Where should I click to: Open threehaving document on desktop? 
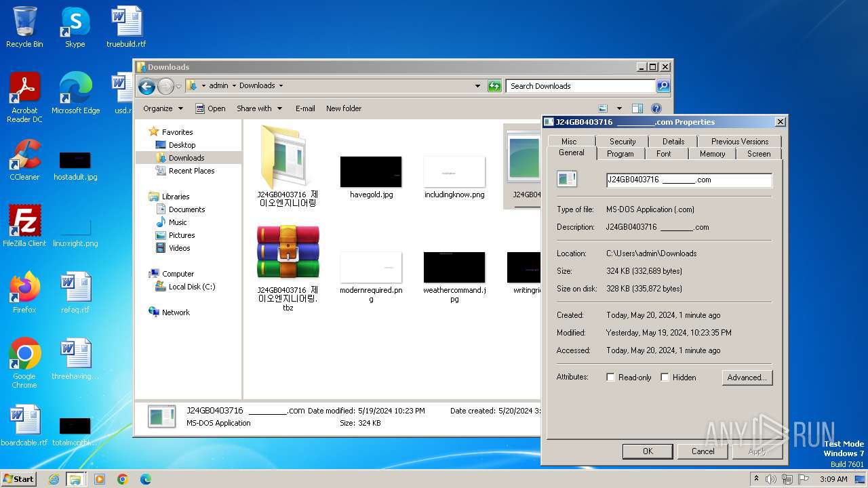tap(75, 359)
